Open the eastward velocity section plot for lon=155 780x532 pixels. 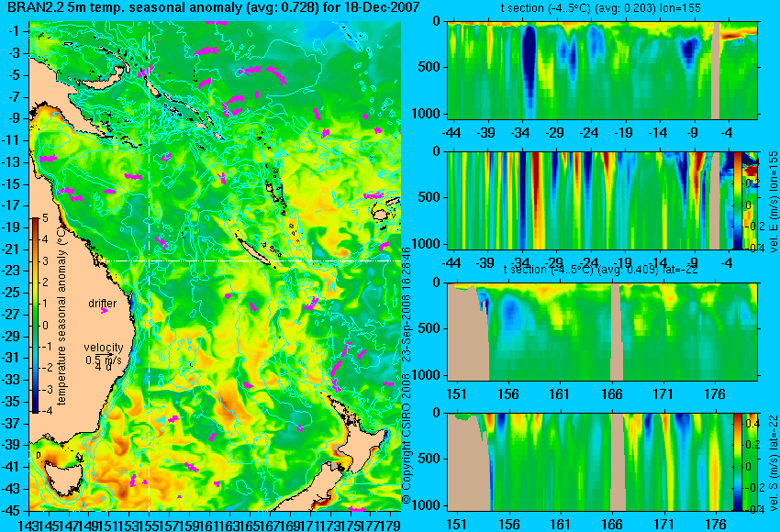coord(602,200)
